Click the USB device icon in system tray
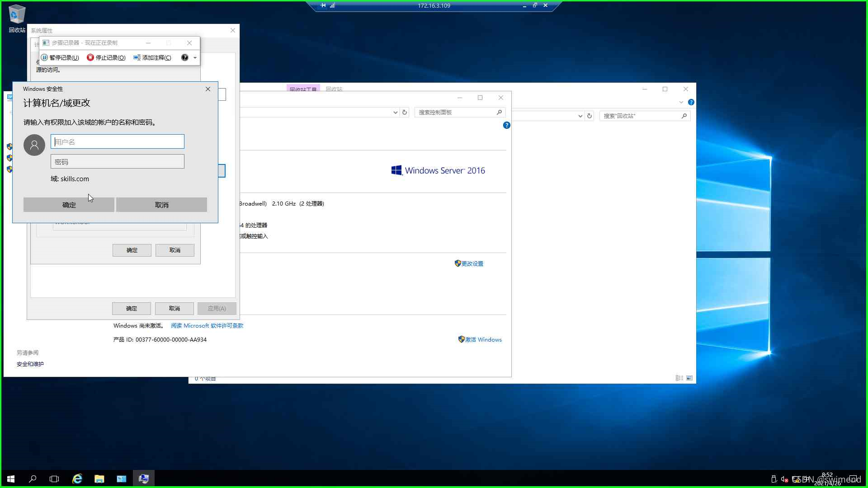Viewport: 868px width, 488px height. [774, 479]
